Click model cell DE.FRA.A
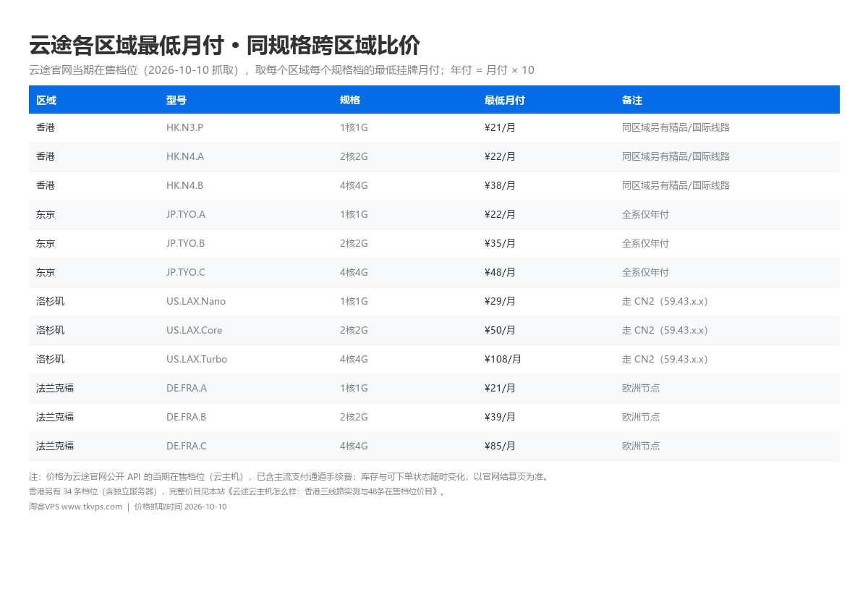Image resolution: width=868 pixels, height=592 pixels. click(187, 388)
